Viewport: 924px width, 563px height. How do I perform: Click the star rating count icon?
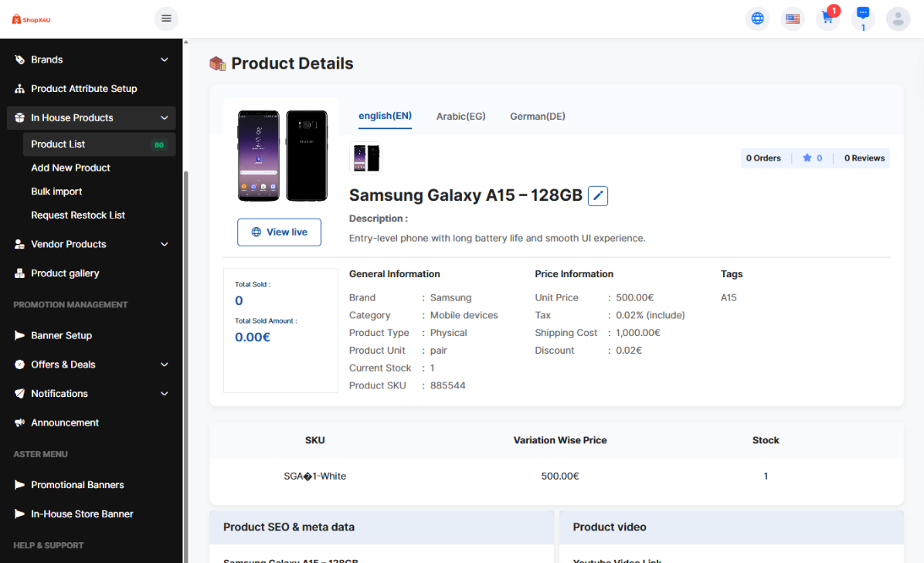coord(807,158)
